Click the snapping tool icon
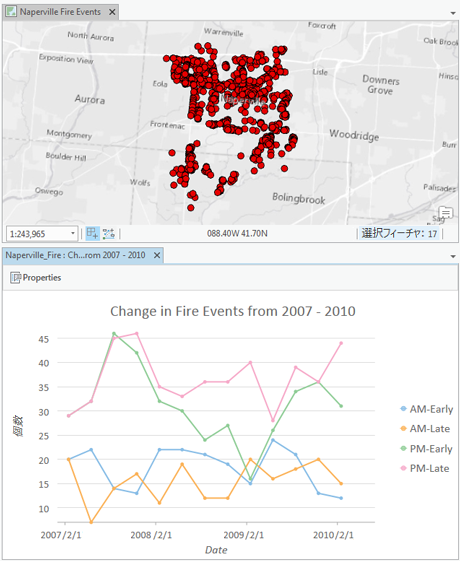The image size is (460, 561). coord(108,233)
